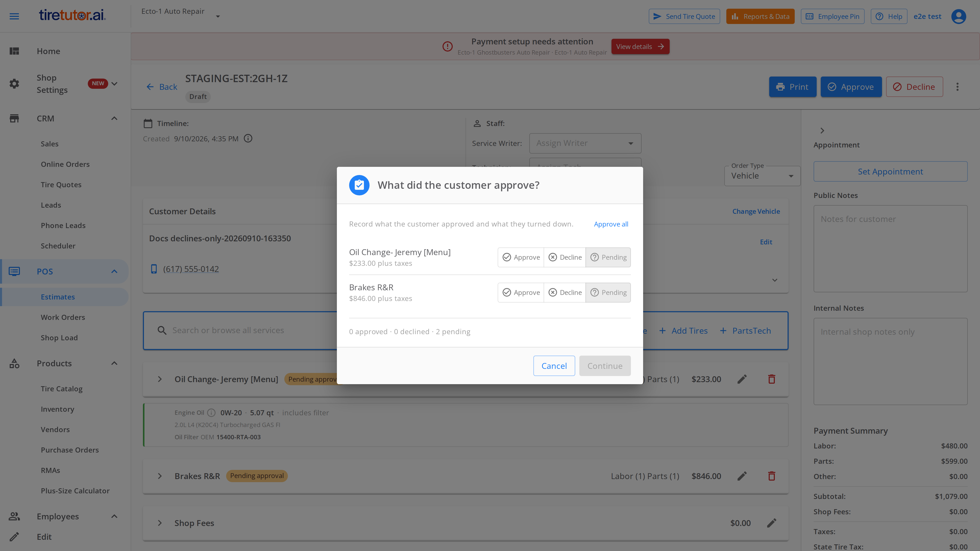Set Oil Change-Jeremy to Decline
The width and height of the screenshot is (980, 551).
[565, 257]
